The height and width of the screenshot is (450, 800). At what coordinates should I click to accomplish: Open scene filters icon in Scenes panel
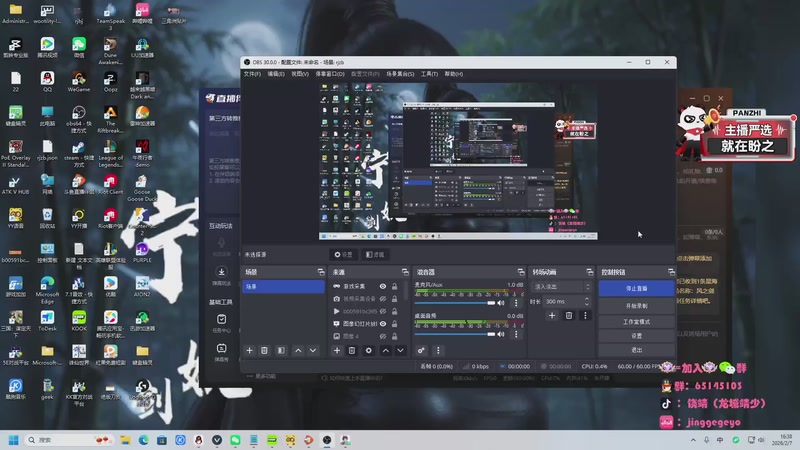pyautogui.click(x=281, y=351)
